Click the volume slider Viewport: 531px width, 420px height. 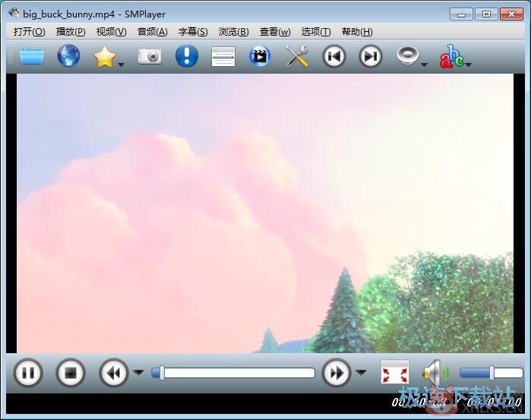[491, 373]
